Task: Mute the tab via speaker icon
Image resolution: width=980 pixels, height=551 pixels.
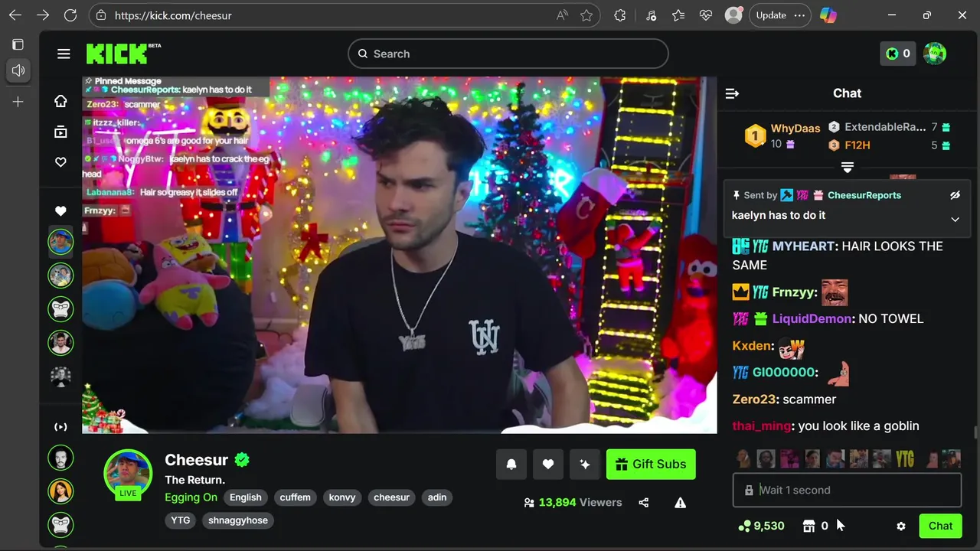Action: coord(18,70)
